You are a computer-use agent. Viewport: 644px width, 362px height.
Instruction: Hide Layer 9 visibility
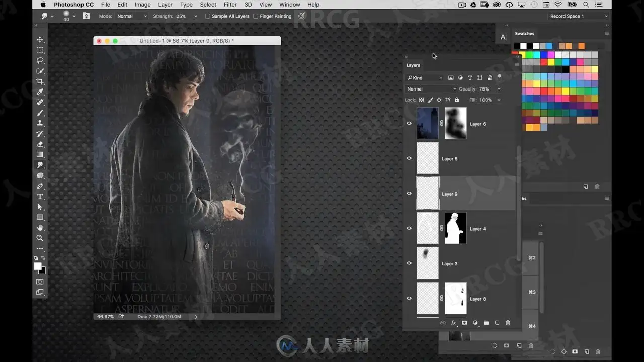click(x=409, y=194)
